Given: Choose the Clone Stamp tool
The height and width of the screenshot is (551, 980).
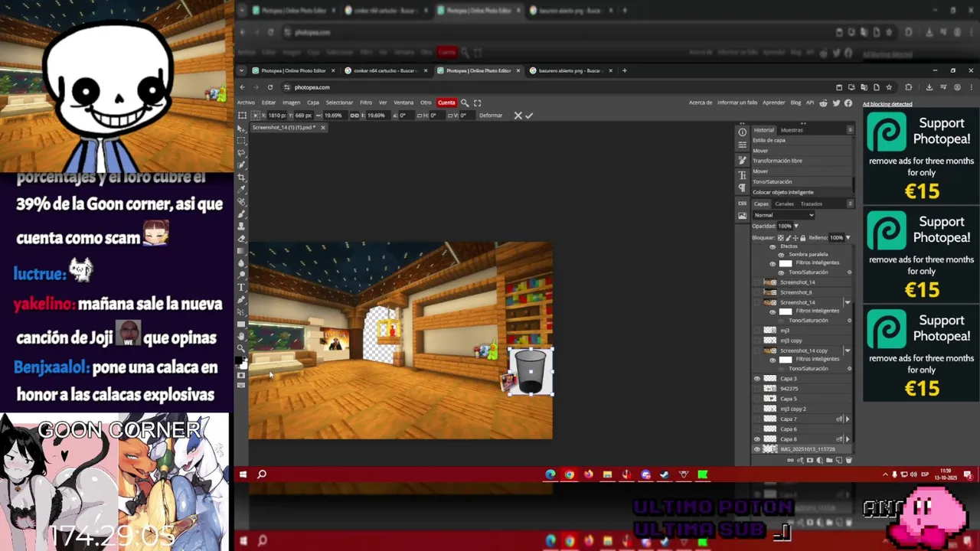Looking at the screenshot, I should click(x=242, y=226).
